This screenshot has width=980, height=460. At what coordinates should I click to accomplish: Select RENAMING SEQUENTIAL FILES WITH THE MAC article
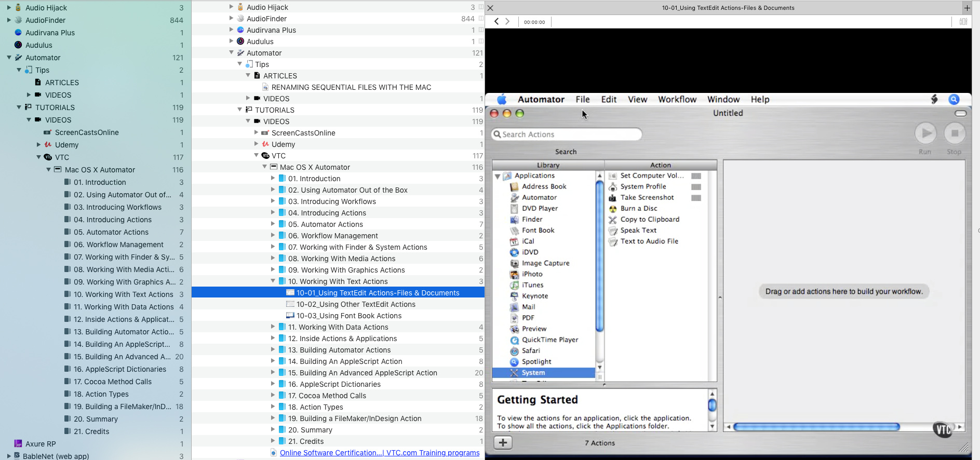[351, 87]
